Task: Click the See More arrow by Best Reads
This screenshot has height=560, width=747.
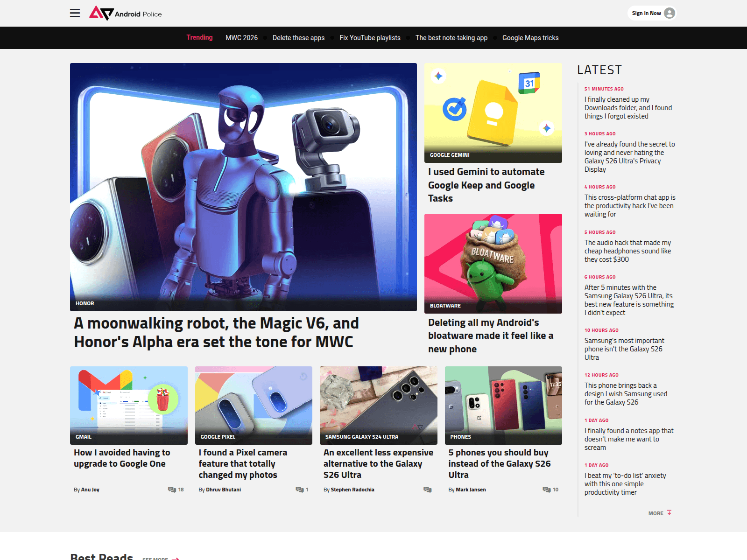Action: point(175,558)
